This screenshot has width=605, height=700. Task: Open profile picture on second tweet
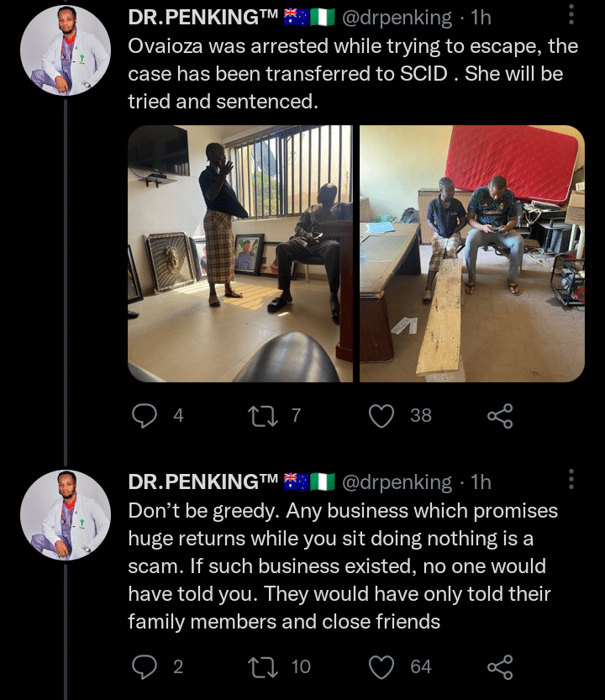click(66, 514)
